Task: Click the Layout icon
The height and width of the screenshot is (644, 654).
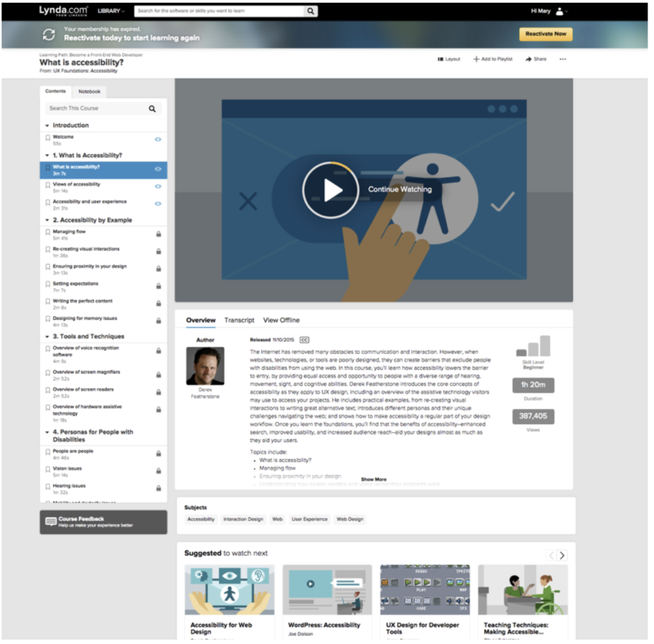Action: 441,59
